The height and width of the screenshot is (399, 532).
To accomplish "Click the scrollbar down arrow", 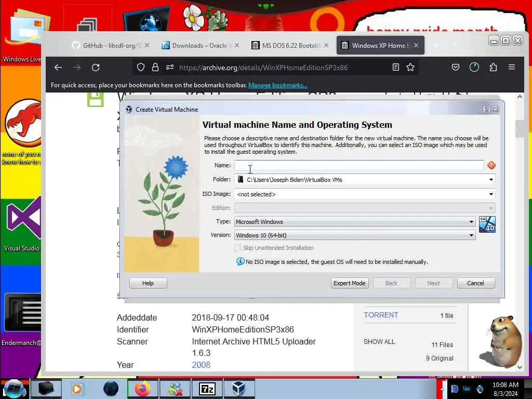I will (x=520, y=367).
